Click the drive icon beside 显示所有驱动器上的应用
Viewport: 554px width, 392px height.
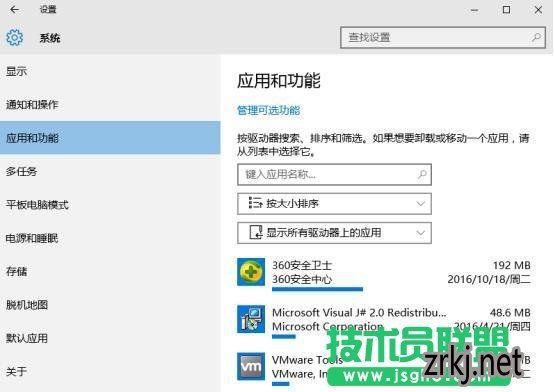pyautogui.click(x=255, y=233)
